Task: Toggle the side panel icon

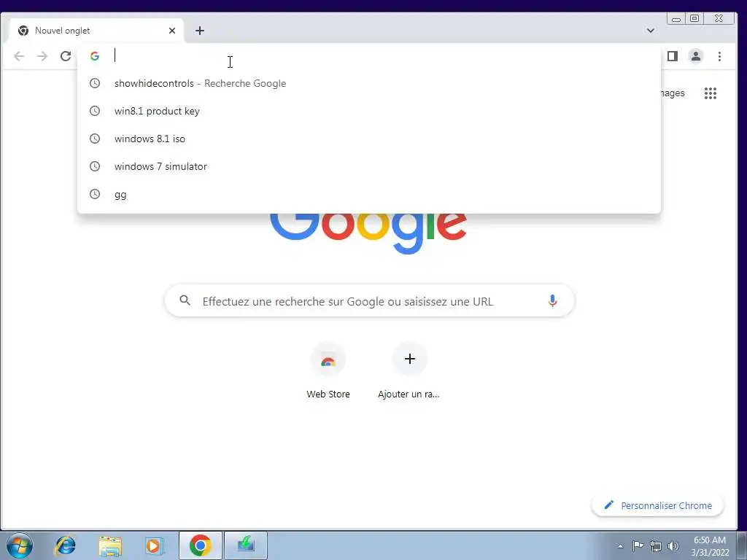Action: pyautogui.click(x=672, y=56)
